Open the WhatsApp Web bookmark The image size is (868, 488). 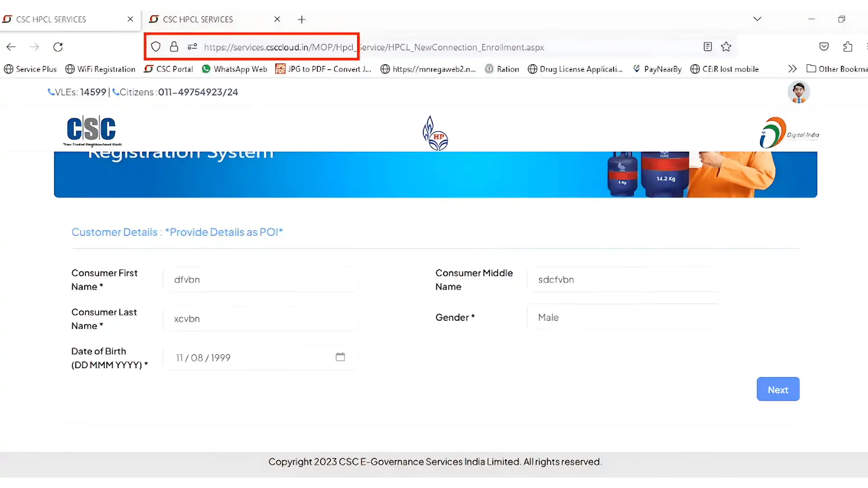point(234,69)
